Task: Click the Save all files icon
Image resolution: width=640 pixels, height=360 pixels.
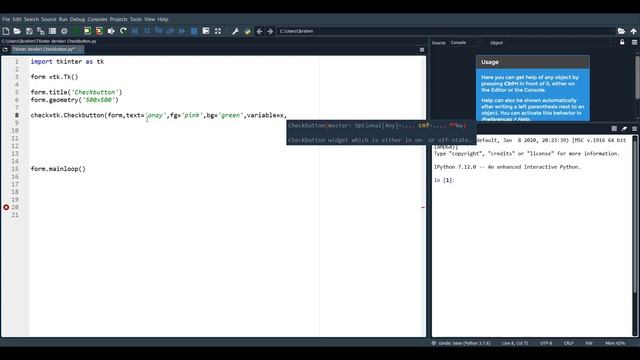Action: (41, 31)
